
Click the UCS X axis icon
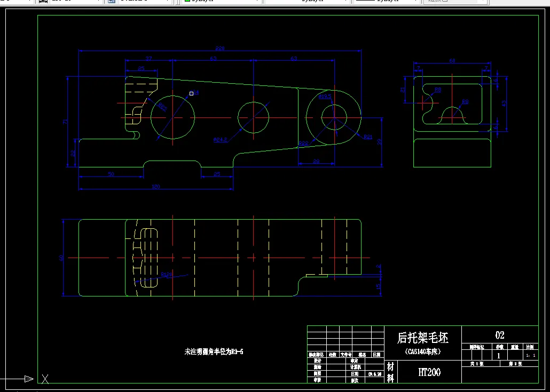(x=45, y=379)
